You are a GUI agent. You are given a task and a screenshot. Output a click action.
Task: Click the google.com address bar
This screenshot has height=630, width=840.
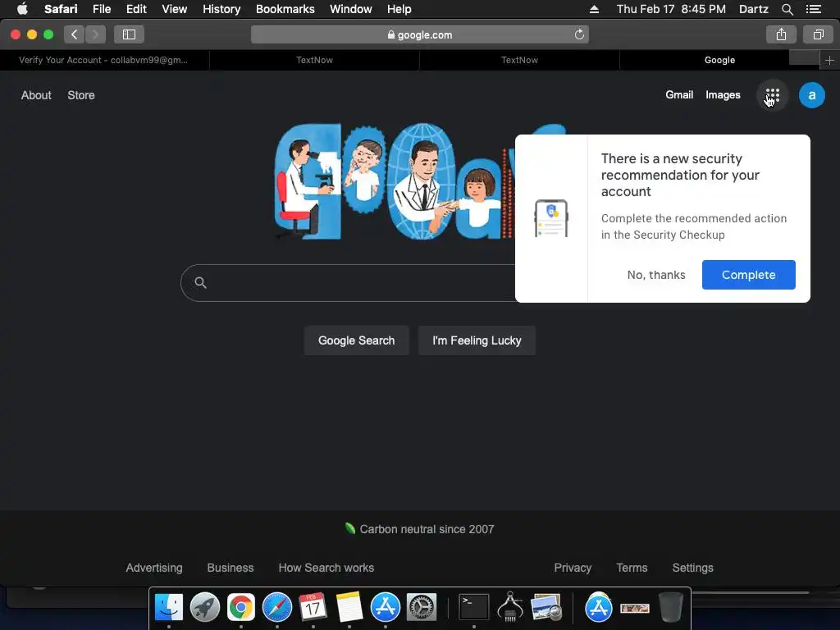(x=419, y=34)
